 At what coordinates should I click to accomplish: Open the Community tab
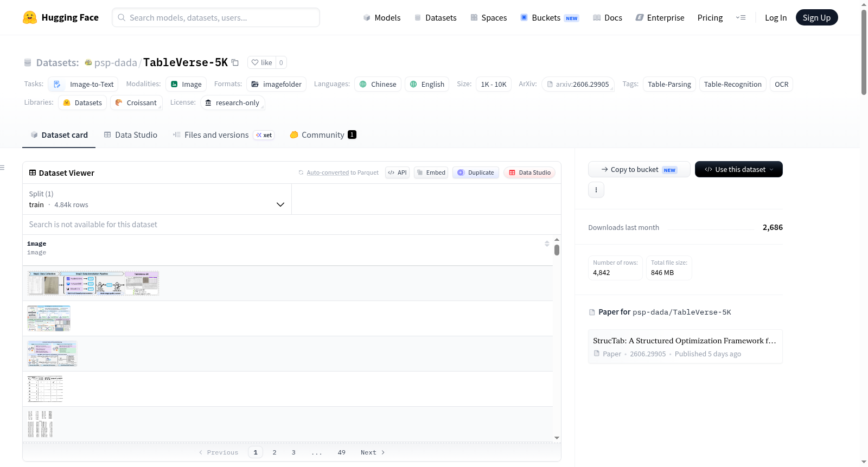coord(323,135)
